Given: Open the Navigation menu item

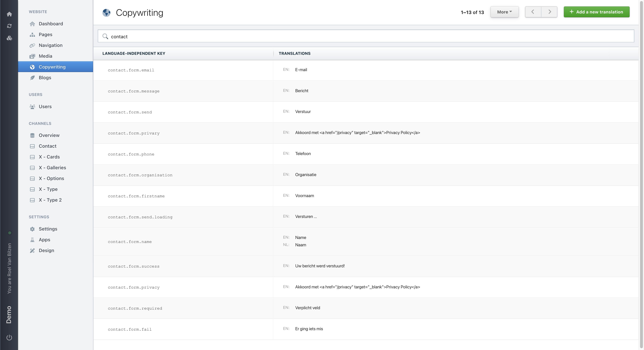Looking at the screenshot, I should coord(50,45).
